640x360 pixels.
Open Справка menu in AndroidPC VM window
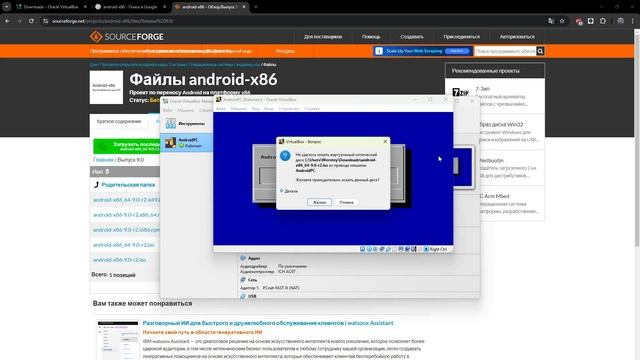pyautogui.click(x=312, y=109)
